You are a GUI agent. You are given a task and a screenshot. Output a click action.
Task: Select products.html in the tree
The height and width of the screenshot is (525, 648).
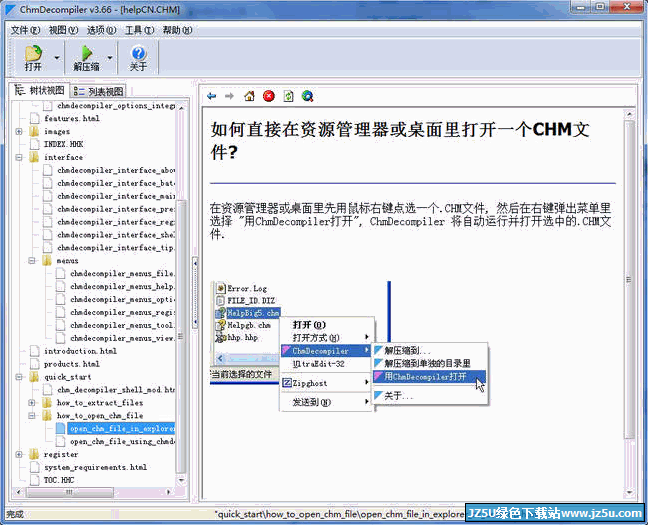(x=71, y=364)
